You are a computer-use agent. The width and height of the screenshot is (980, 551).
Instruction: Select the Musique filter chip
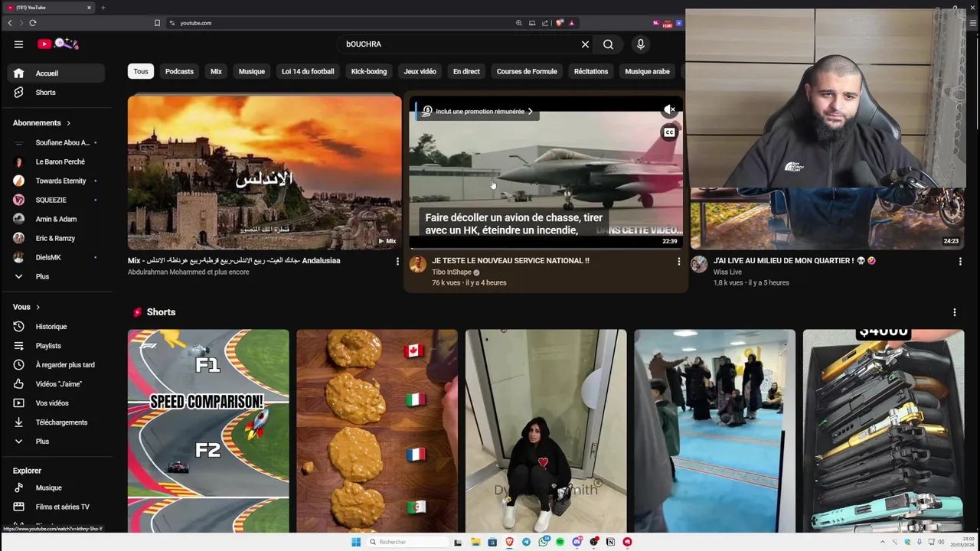tap(251, 71)
